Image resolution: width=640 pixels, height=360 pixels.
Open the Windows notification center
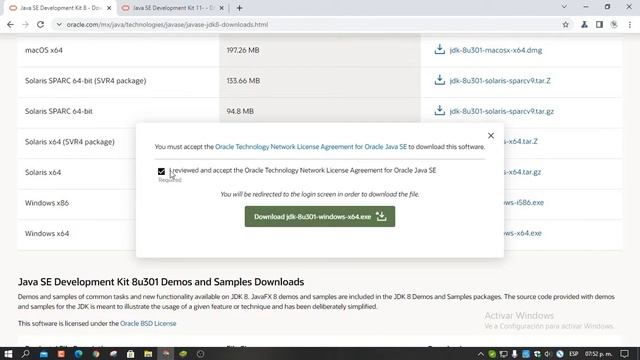point(624,354)
